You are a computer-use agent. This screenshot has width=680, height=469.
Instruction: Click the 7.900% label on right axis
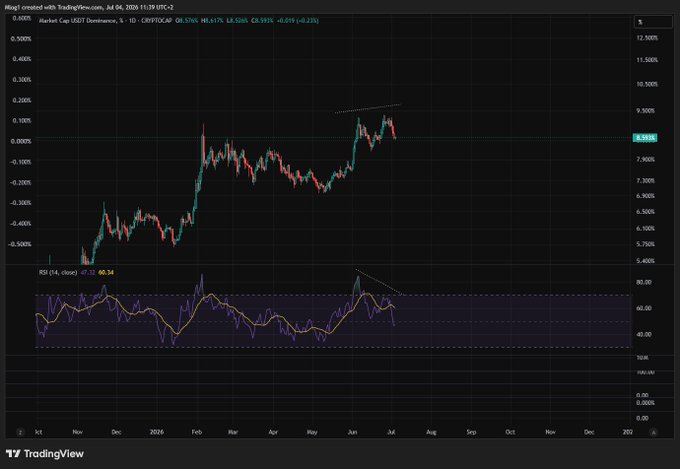tap(646, 160)
